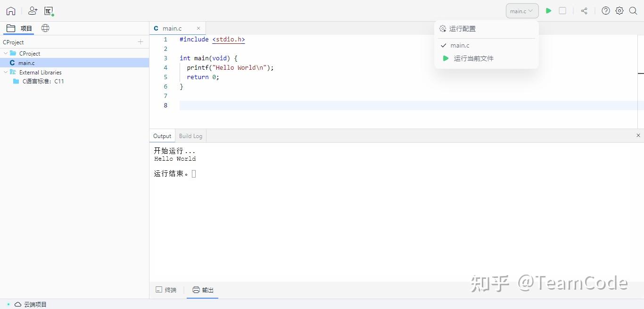Collapse the External Libraries node
This screenshot has height=309, width=644.
6,72
